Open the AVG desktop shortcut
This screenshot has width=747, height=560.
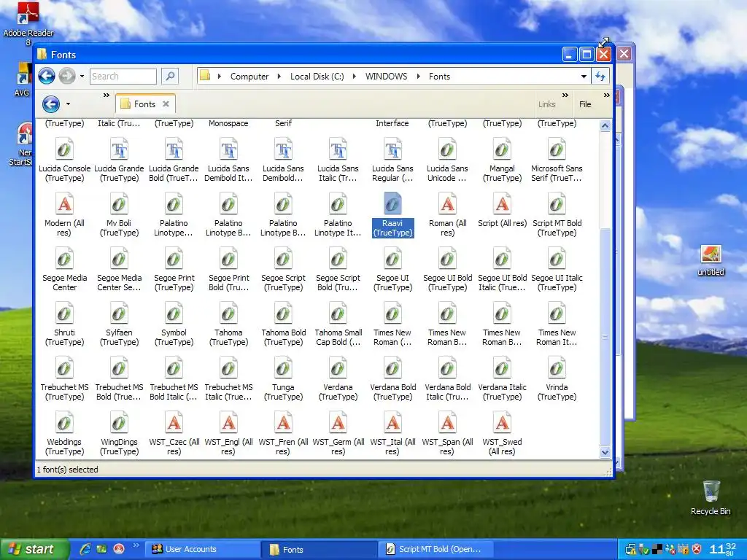[22, 79]
